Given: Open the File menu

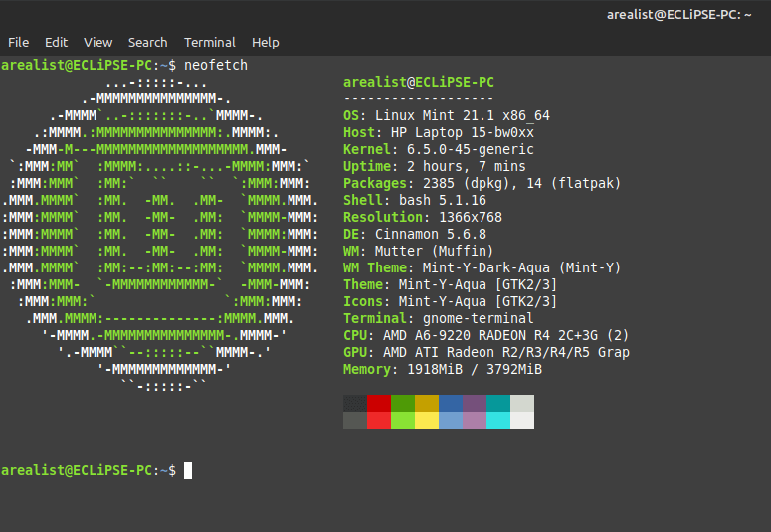Looking at the screenshot, I should (18, 43).
